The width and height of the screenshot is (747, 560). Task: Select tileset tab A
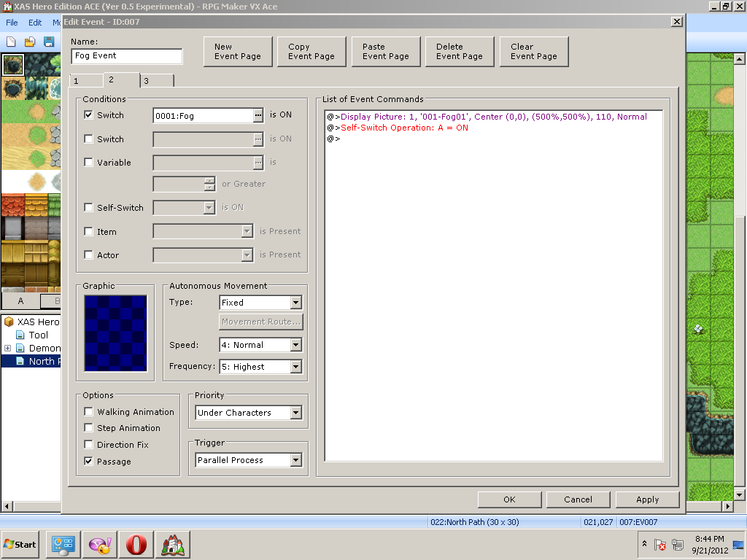click(x=20, y=300)
